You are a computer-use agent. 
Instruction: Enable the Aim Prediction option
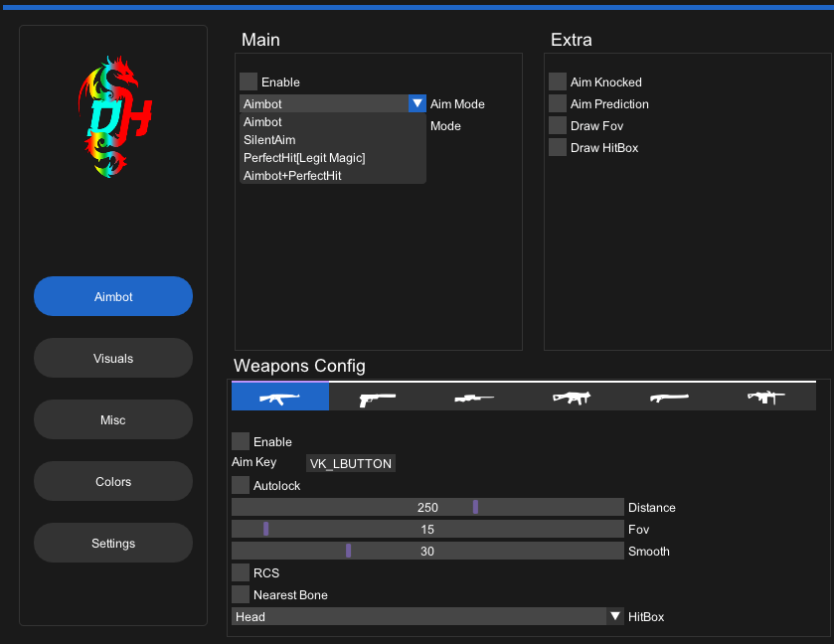point(558,103)
